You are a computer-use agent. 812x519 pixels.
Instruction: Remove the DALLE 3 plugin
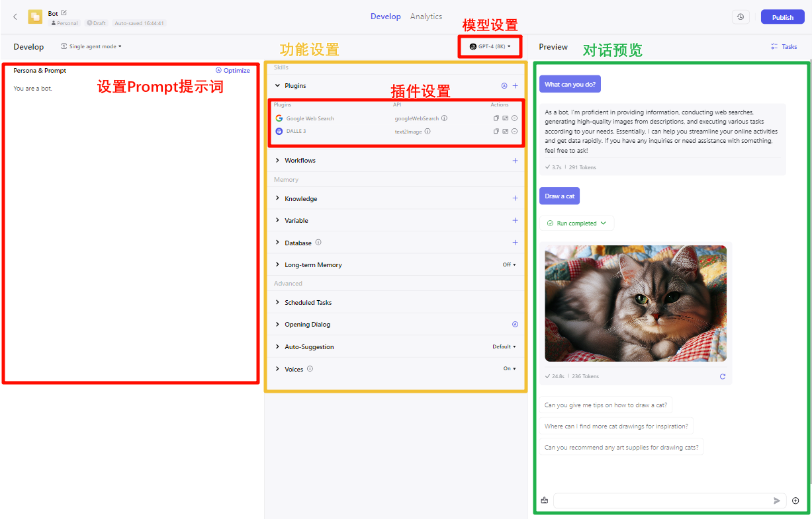pos(515,131)
